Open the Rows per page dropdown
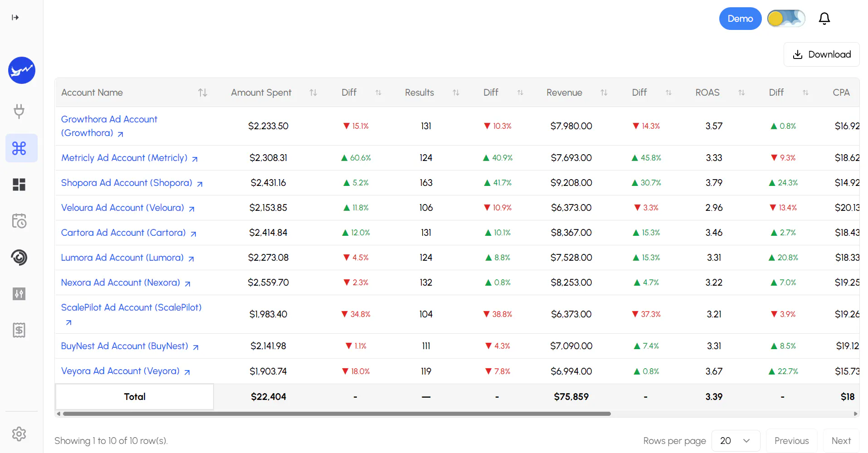 pos(736,441)
